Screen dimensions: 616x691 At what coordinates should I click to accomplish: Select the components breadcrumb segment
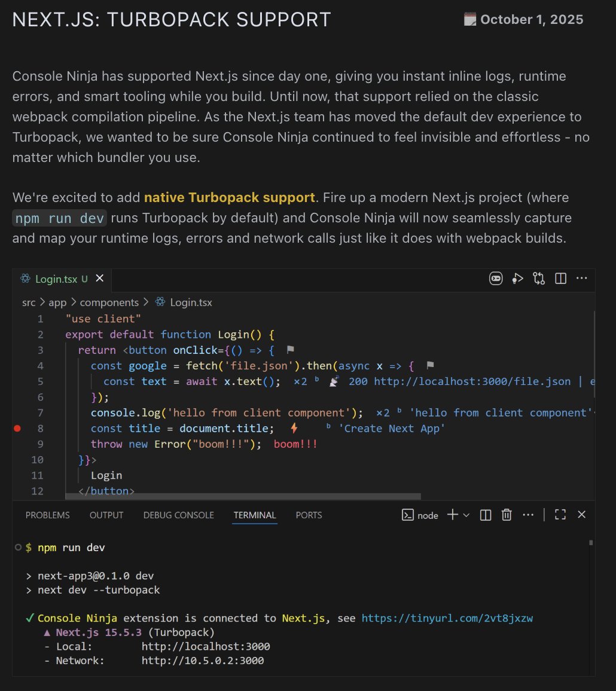pyautogui.click(x=109, y=302)
